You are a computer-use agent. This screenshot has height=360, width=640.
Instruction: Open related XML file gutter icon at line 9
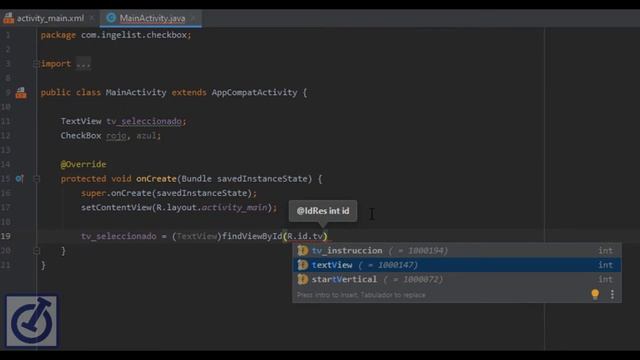[x=21, y=93]
